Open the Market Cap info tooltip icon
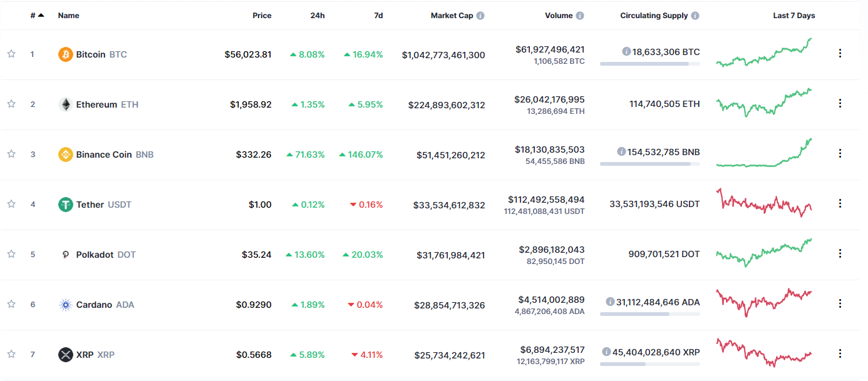Viewport: 868px width, 381px height. [x=480, y=16]
